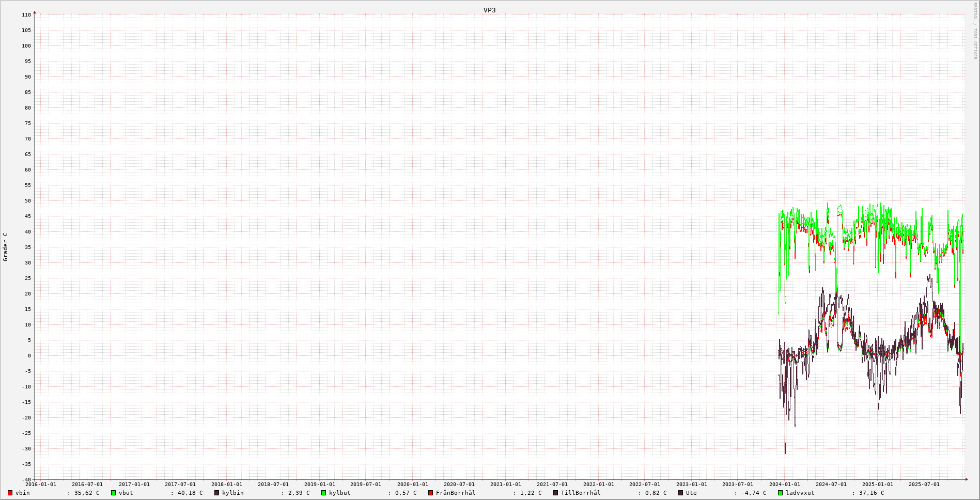Viewport: 980px width, 500px height.
Task: Click the dark Ute legend swatch
Action: point(680,493)
